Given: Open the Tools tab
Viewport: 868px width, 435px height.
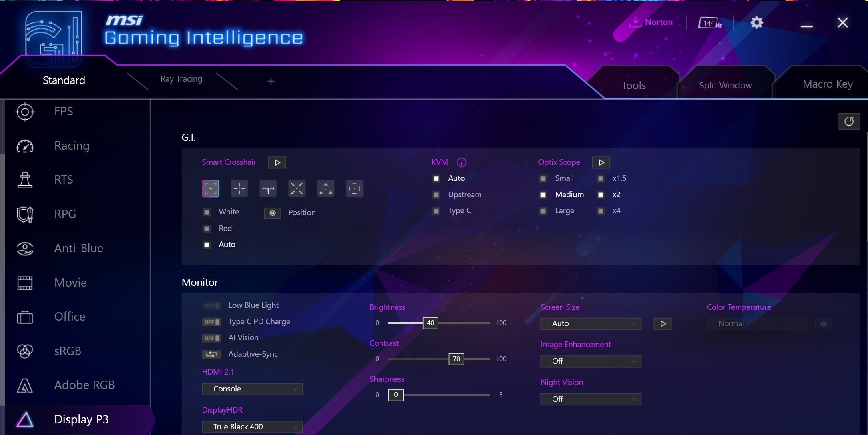Looking at the screenshot, I should point(634,86).
